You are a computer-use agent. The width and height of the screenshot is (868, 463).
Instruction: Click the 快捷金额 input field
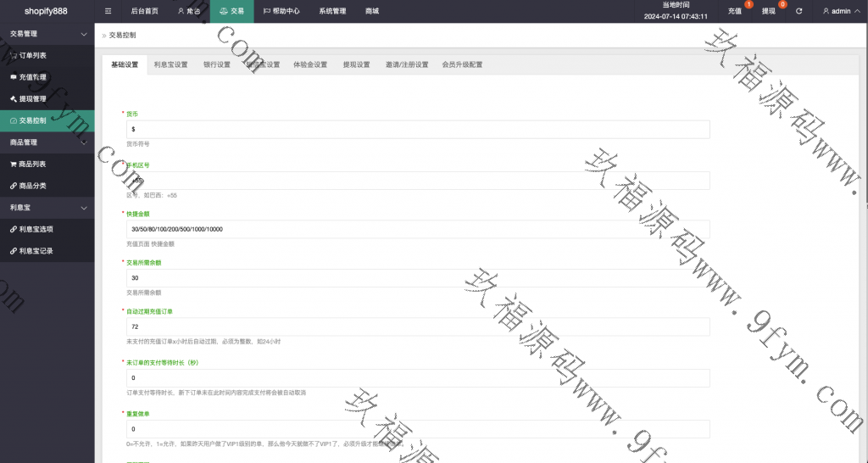[x=417, y=229]
